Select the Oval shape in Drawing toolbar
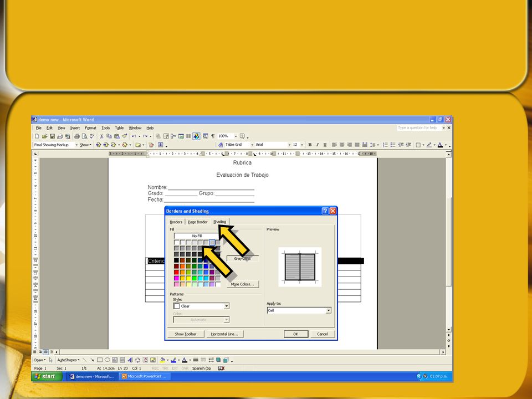Viewport: 532px width, 399px height. [x=107, y=360]
